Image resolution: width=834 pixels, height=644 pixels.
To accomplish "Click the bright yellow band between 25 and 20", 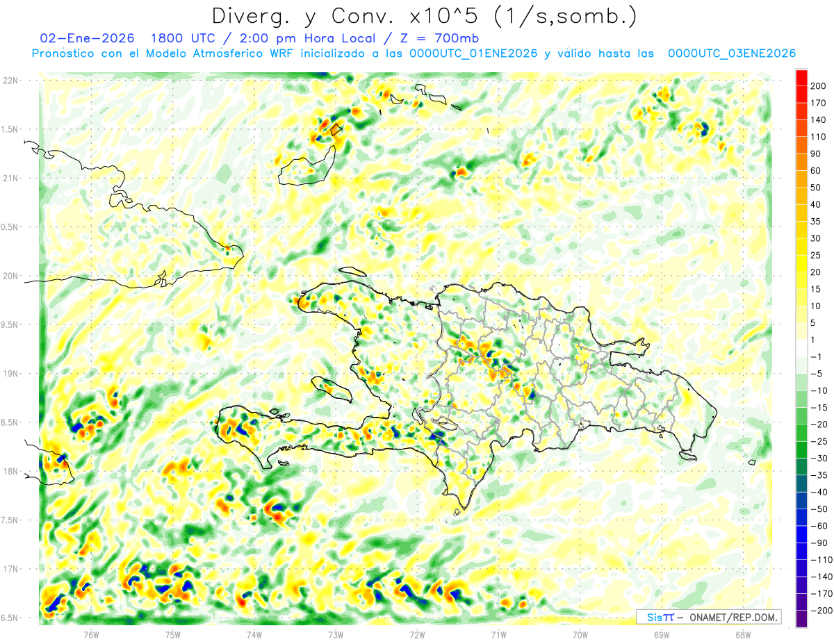I will [801, 263].
